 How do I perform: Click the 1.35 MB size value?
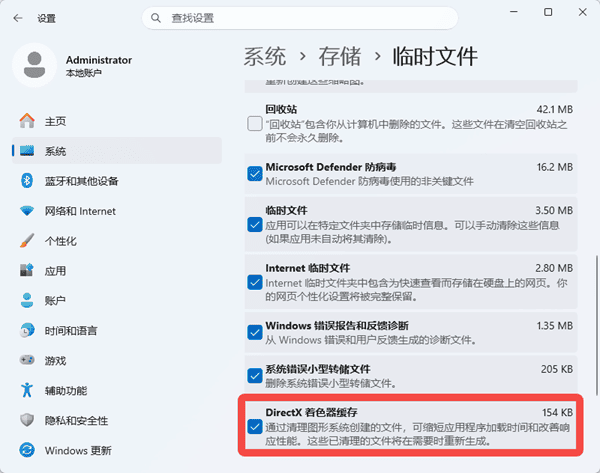point(554,326)
